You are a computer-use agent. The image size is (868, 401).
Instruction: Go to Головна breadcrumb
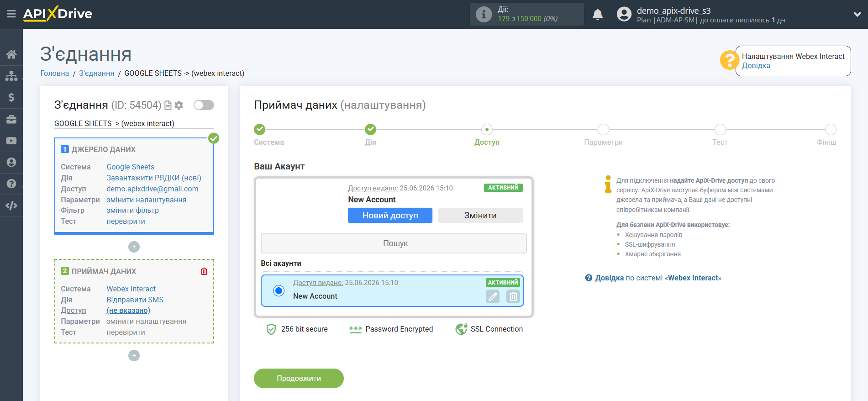point(55,73)
